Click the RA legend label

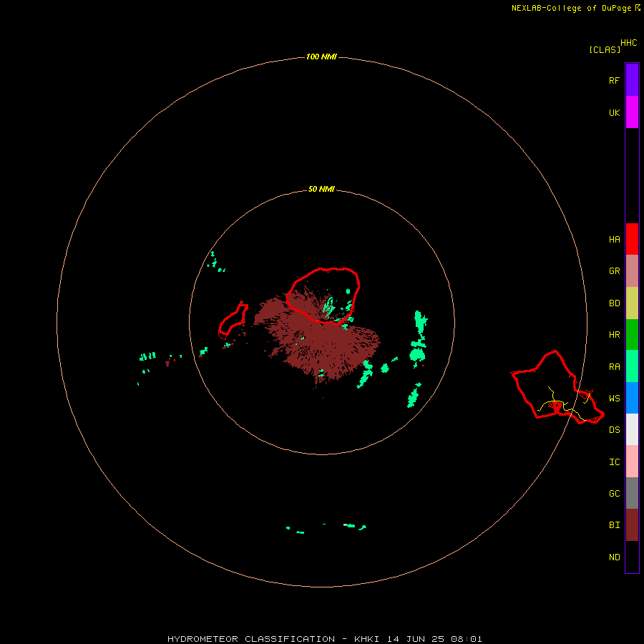[614, 367]
